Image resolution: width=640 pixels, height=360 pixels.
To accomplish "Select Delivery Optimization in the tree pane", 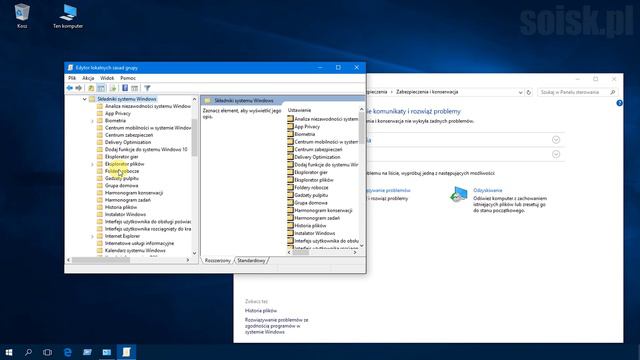I will 128,142.
